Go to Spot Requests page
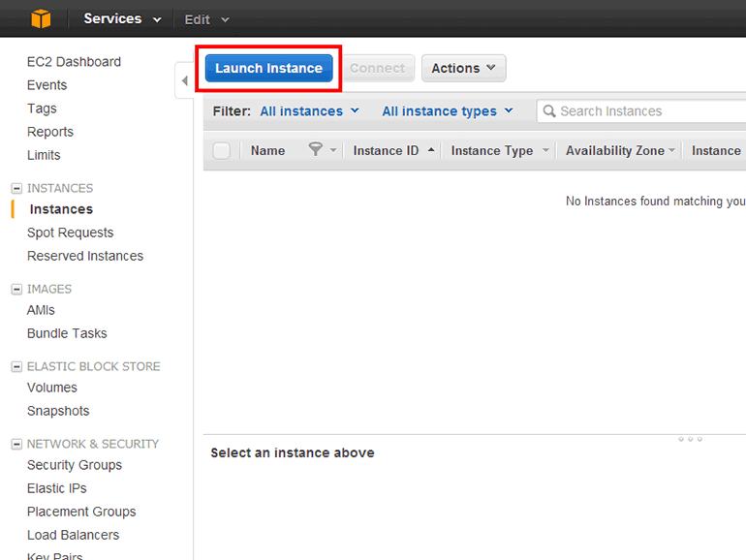The width and height of the screenshot is (746, 560). pyautogui.click(x=70, y=233)
